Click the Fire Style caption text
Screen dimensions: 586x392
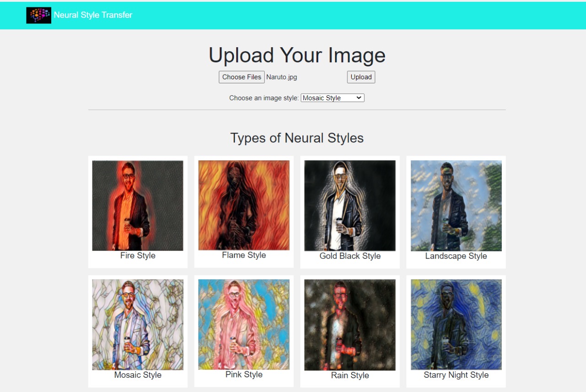(137, 256)
